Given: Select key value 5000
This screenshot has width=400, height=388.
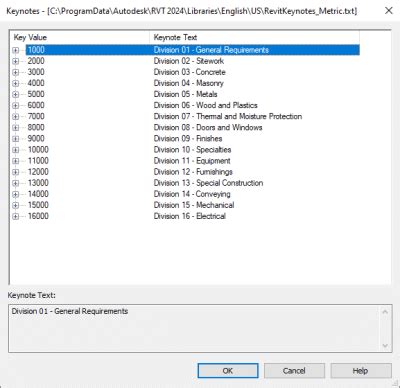Looking at the screenshot, I should (x=36, y=94).
